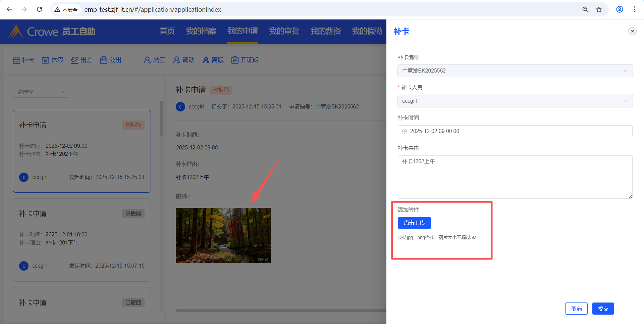Close the 补卡 side panel

point(632,31)
